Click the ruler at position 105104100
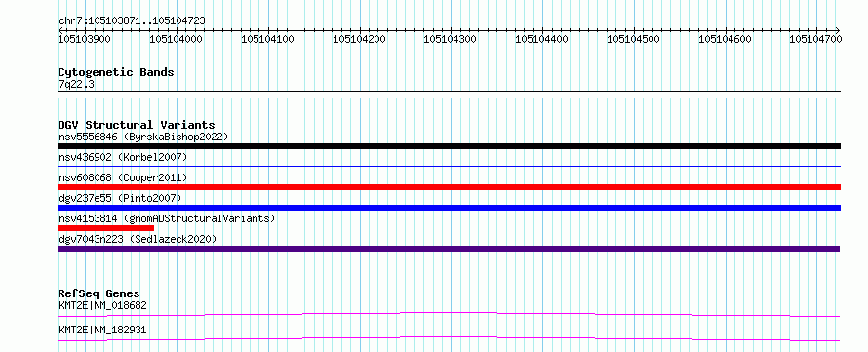 tap(267, 38)
